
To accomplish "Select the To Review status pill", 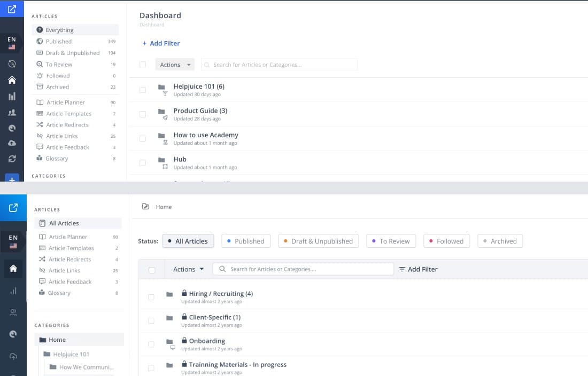I will coord(391,241).
